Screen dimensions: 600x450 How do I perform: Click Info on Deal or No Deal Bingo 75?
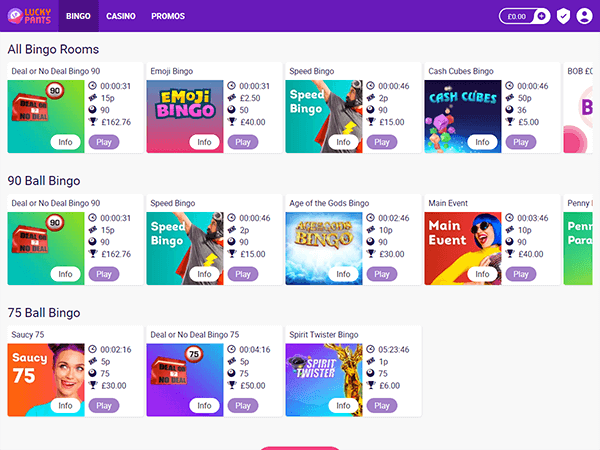[x=204, y=406]
